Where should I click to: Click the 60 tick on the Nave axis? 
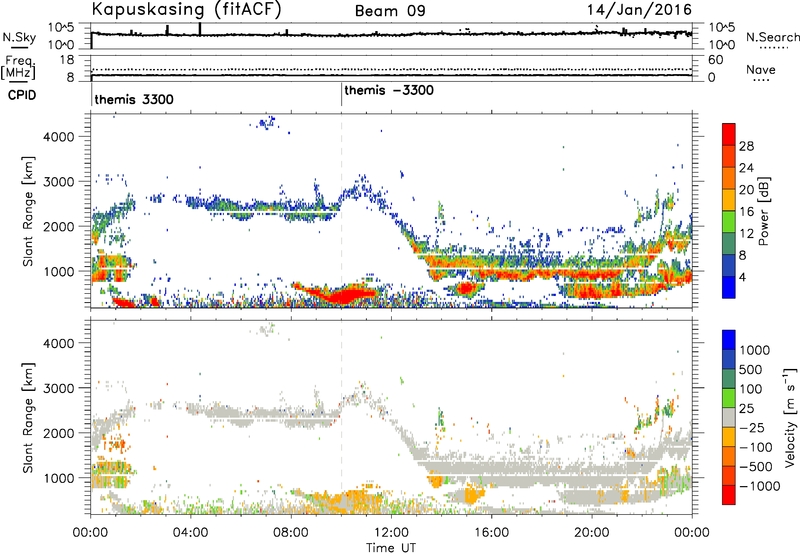[x=715, y=60]
